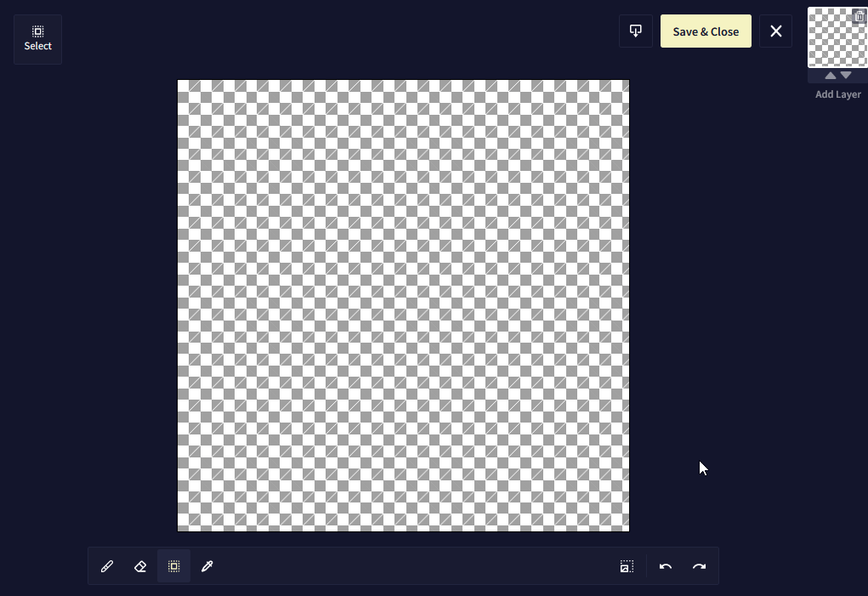
Task: Pick the Eyedropper tool
Action: (207, 565)
